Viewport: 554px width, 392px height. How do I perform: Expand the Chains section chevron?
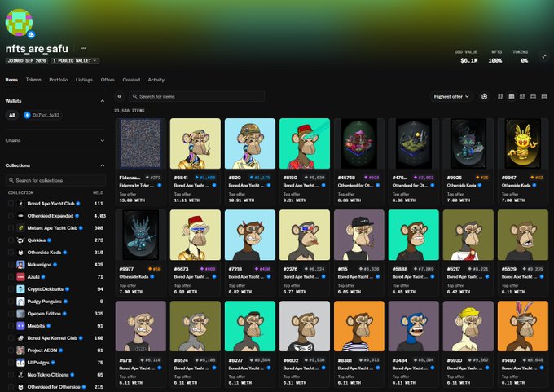[102, 141]
